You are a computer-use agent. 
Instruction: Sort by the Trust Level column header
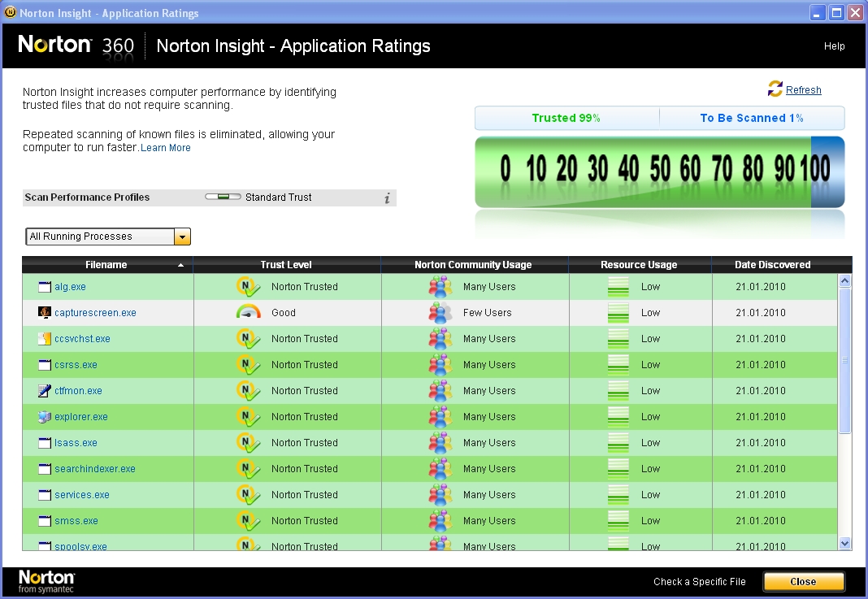click(286, 265)
